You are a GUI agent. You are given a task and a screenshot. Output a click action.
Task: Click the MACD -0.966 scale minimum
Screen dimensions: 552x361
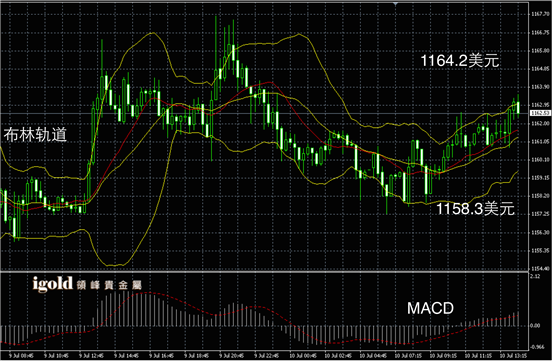[537, 347]
